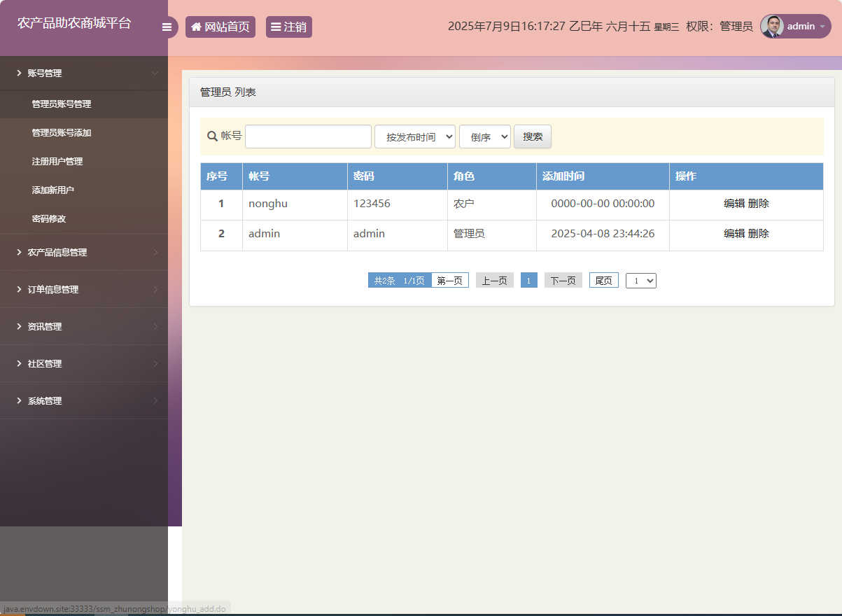The width and height of the screenshot is (842, 616).
Task: Click the 搜索 search button
Action: point(532,136)
